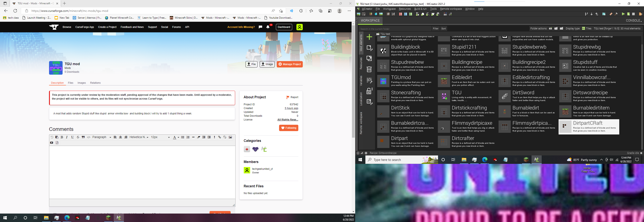Click the edit element ID icon
644x222 pixels.
tap(369, 102)
